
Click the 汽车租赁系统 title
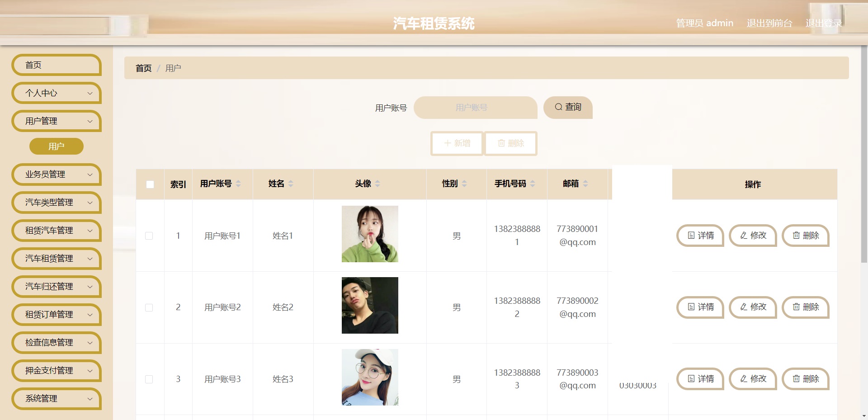(x=434, y=24)
